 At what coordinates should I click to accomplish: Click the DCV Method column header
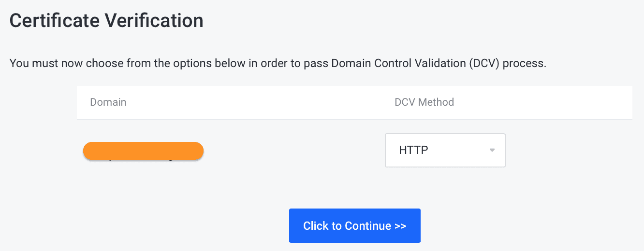(424, 102)
